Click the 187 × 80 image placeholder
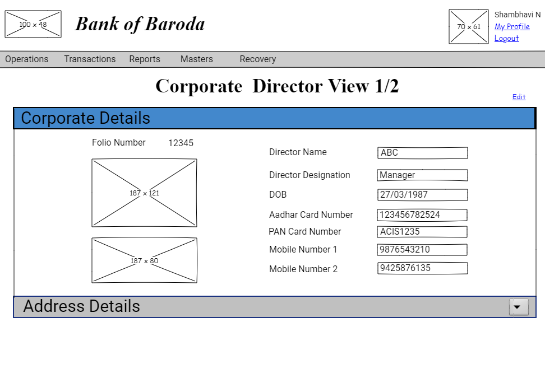The image size is (545, 392). (x=144, y=260)
